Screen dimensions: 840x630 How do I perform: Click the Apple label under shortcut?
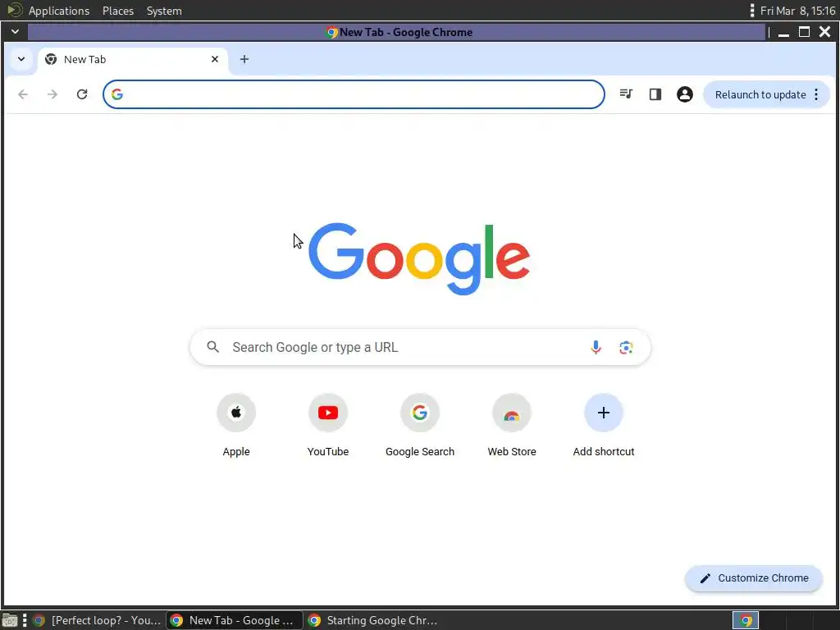pos(235,452)
